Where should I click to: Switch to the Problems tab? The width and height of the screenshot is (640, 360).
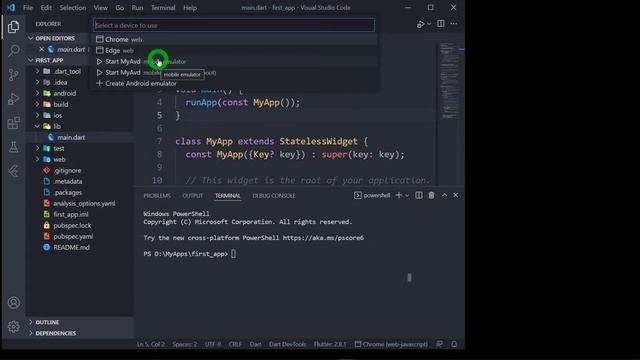157,196
